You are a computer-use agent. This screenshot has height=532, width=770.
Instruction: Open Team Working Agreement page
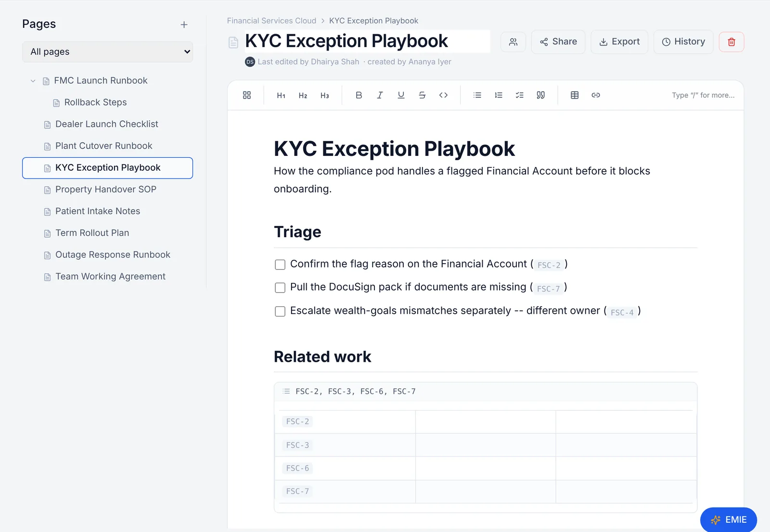pyautogui.click(x=110, y=277)
